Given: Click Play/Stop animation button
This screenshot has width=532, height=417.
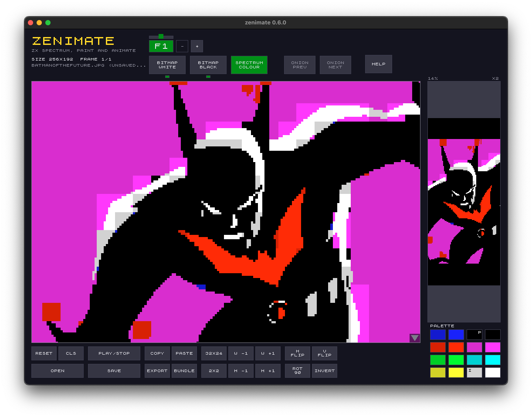Looking at the screenshot, I should click(x=114, y=353).
